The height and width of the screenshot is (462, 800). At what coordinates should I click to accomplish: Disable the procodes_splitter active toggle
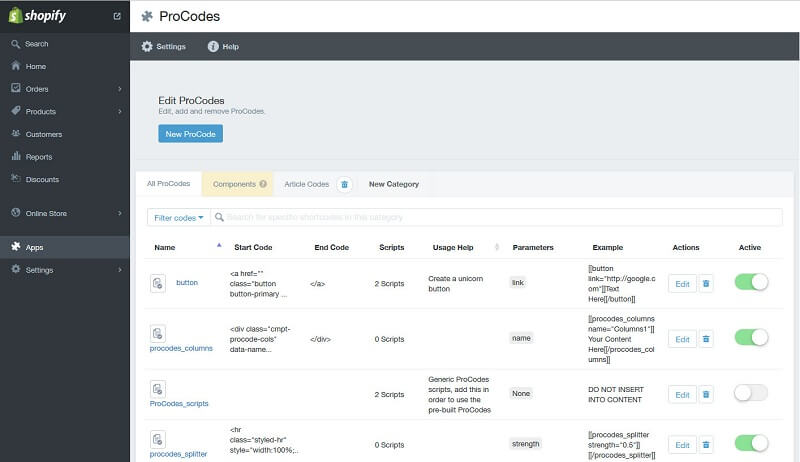coord(751,443)
